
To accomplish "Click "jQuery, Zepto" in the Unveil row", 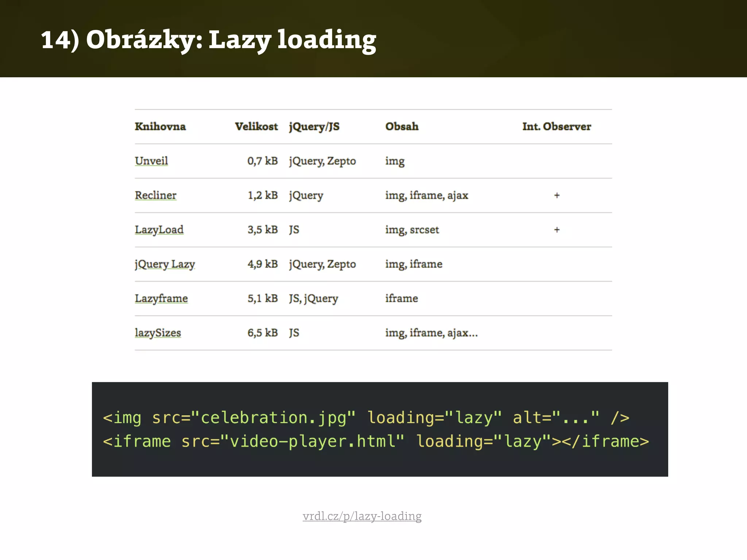I will (x=322, y=161).
